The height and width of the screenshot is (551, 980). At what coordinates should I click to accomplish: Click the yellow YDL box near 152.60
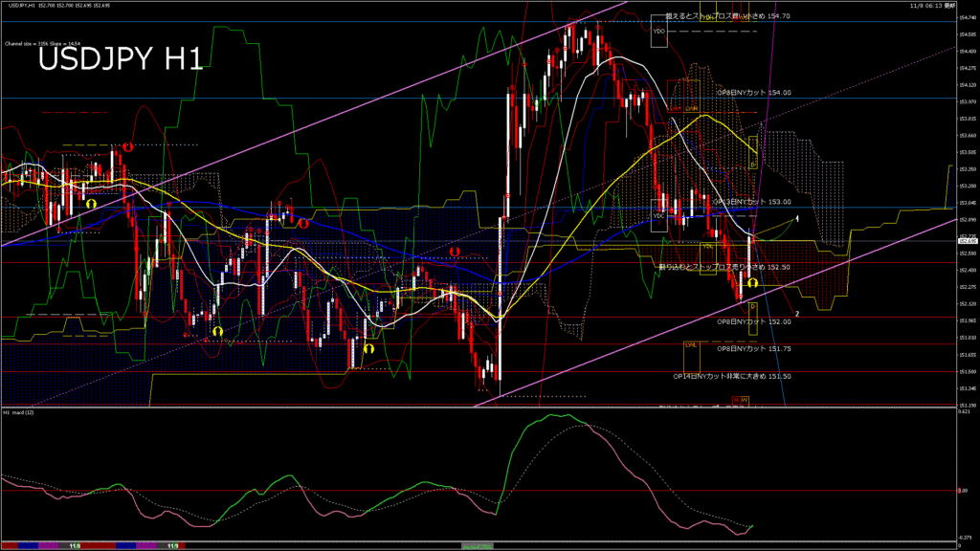[707, 258]
